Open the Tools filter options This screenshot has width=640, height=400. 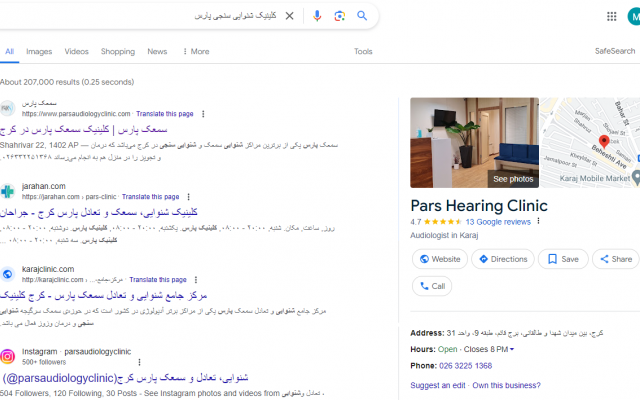coord(363,51)
